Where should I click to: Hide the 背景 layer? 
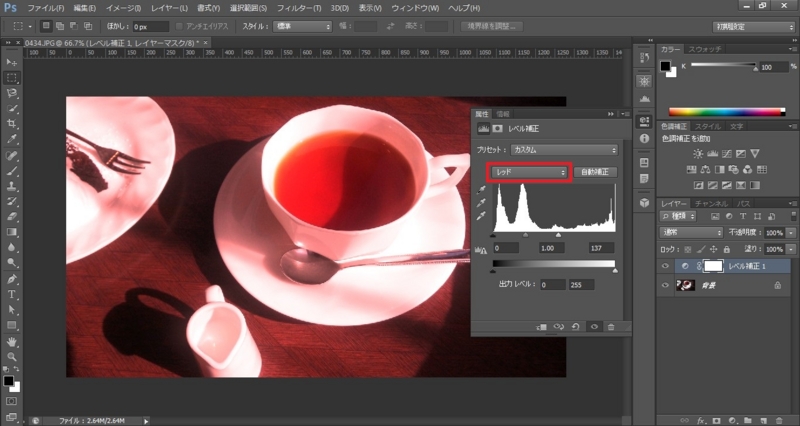tap(665, 286)
